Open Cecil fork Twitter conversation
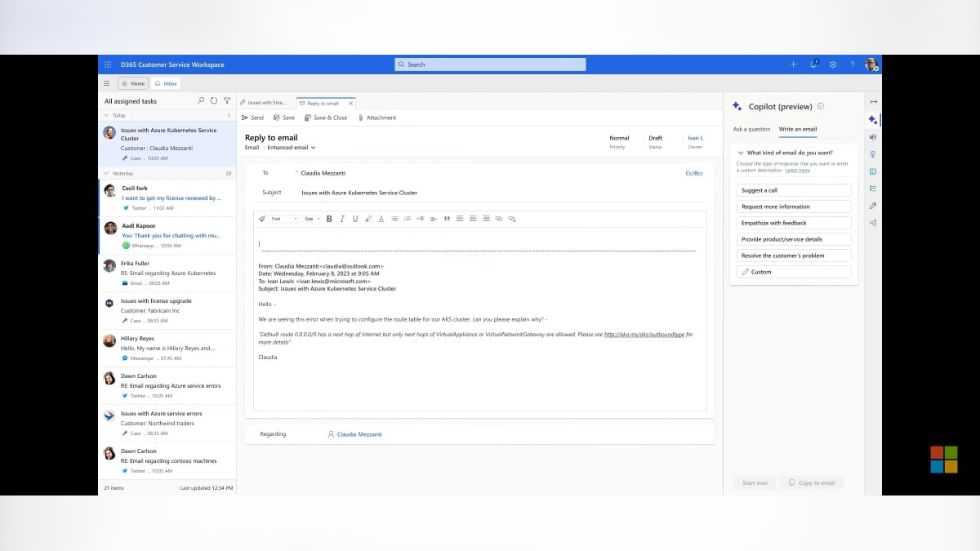Image resolution: width=980 pixels, height=551 pixels. tap(167, 198)
